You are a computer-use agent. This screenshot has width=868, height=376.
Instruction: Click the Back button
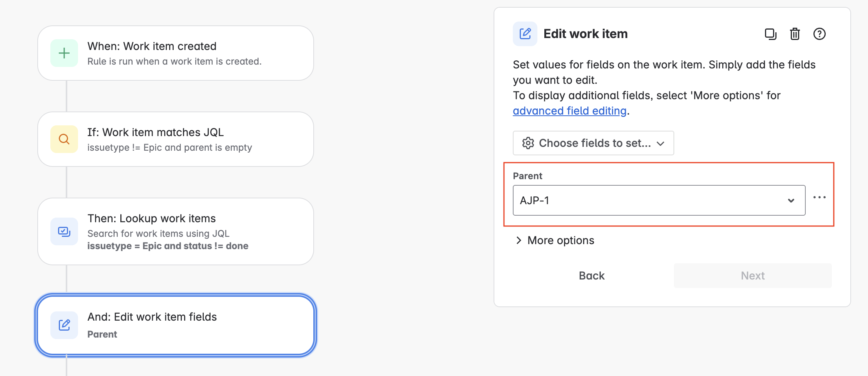(591, 275)
